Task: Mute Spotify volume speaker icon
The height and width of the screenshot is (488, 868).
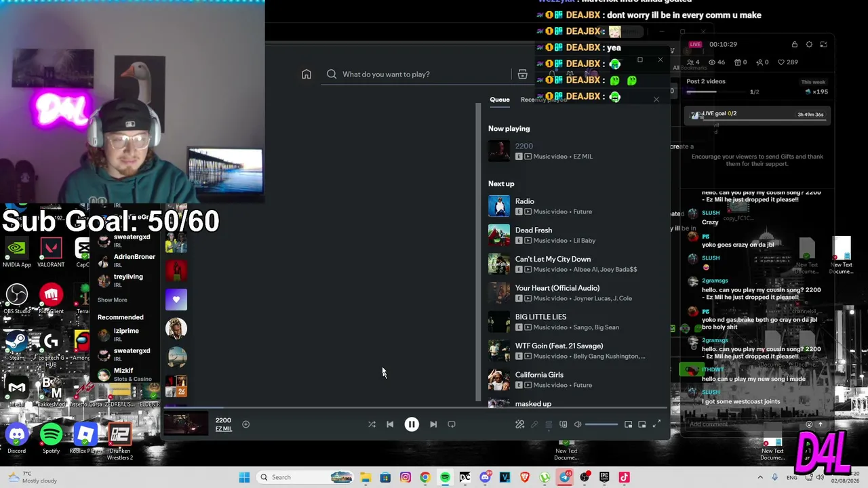Action: click(x=578, y=424)
